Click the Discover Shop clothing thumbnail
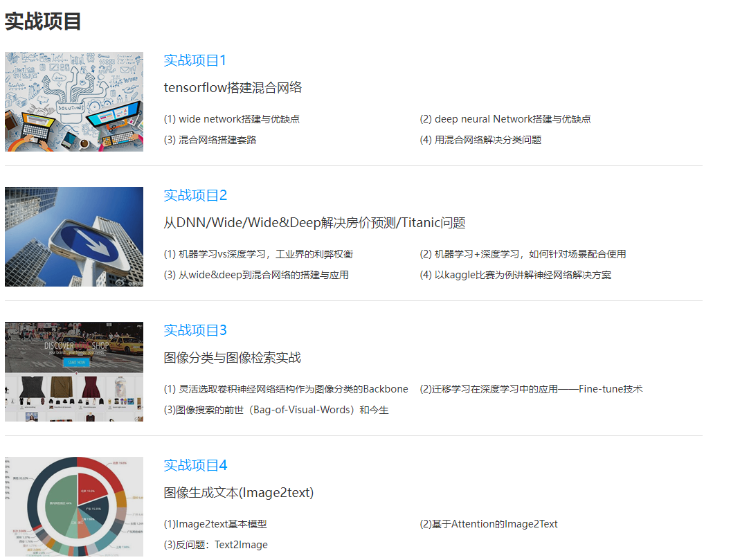Image resolution: width=740 pixels, height=560 pixels. tap(74, 372)
